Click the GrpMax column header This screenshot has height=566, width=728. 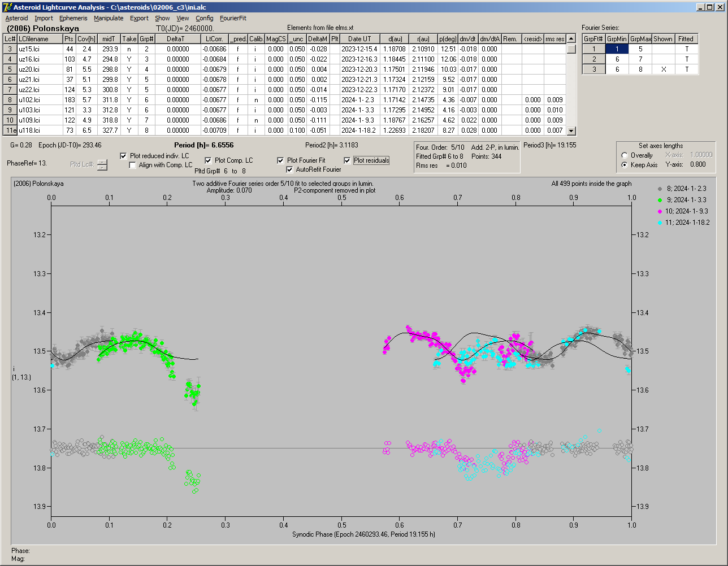[640, 39]
